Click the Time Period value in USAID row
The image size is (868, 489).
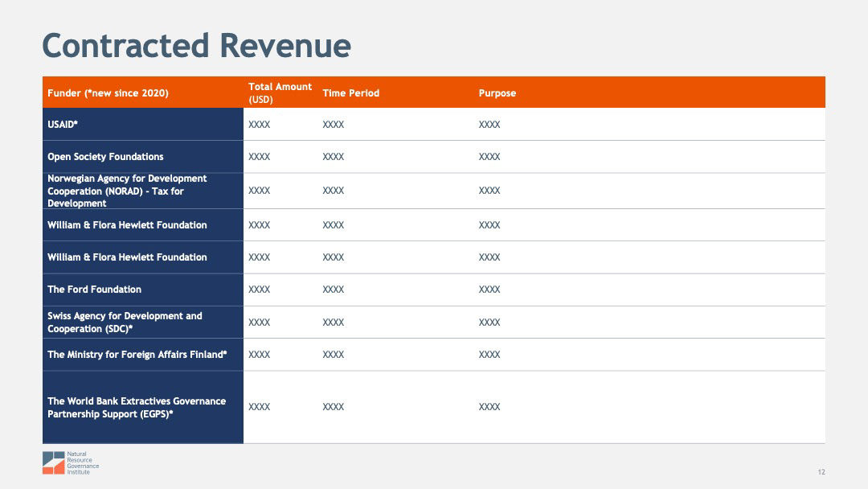[x=334, y=125]
